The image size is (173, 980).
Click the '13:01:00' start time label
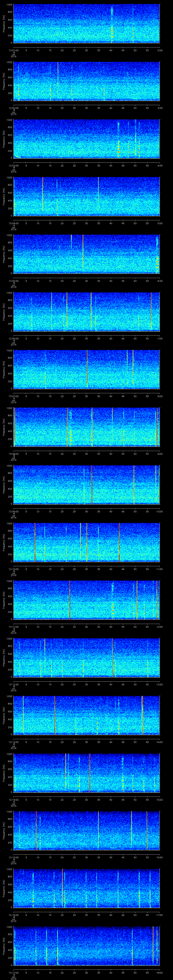(x=14, y=50)
